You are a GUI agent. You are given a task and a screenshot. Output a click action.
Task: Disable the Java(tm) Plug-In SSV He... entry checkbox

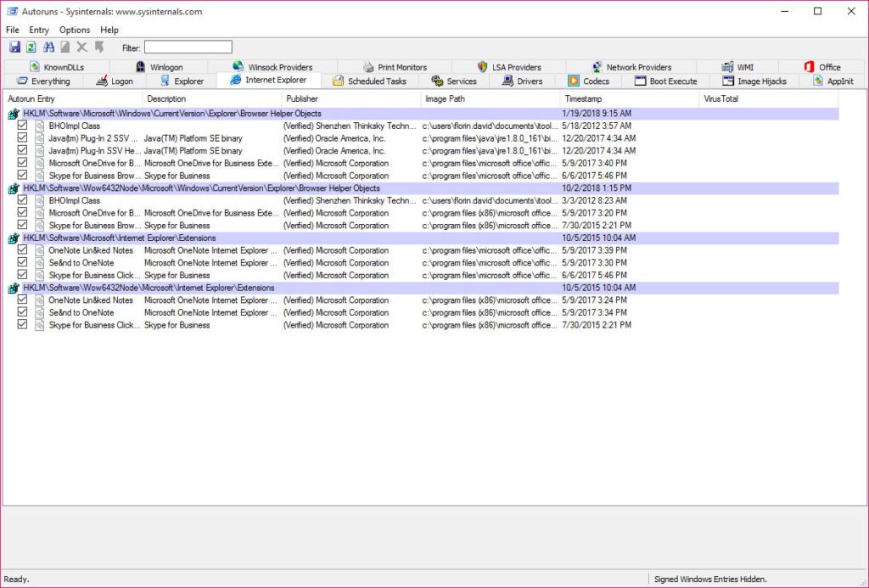tap(22, 149)
